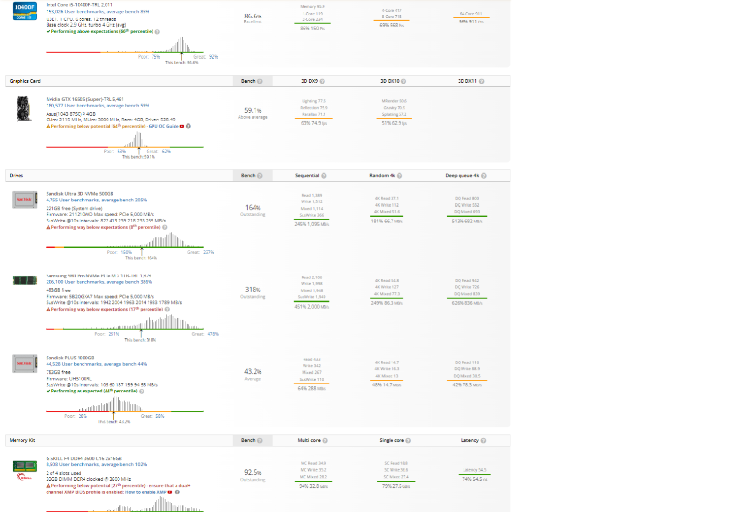Follow the 'How to enable XMP' link
756x532 pixels.
tap(146, 492)
